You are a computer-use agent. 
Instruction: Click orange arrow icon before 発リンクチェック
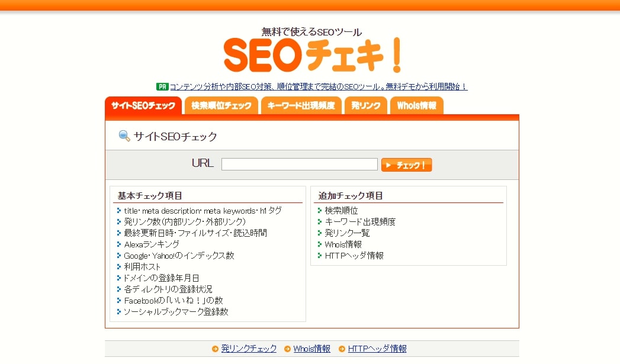(215, 349)
